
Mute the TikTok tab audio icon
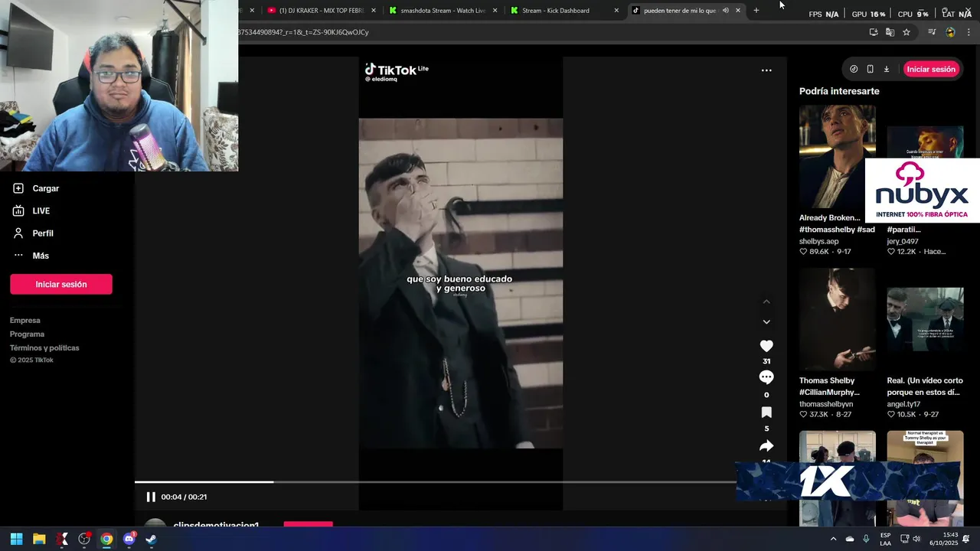725,11
